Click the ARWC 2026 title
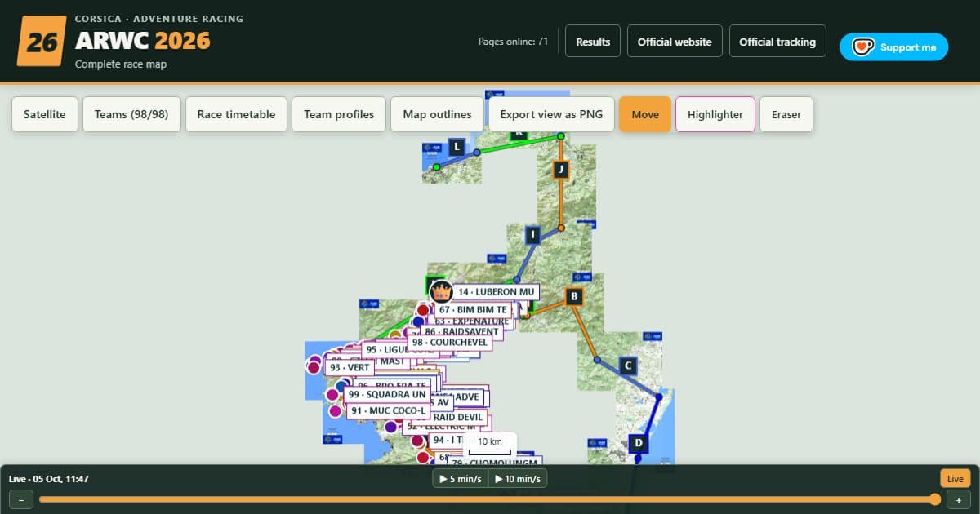The image size is (980, 514). click(x=143, y=41)
